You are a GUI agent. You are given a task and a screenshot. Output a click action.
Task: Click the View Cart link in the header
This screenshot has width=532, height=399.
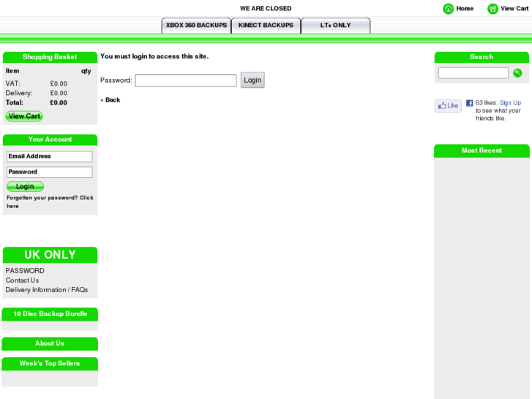coord(514,9)
